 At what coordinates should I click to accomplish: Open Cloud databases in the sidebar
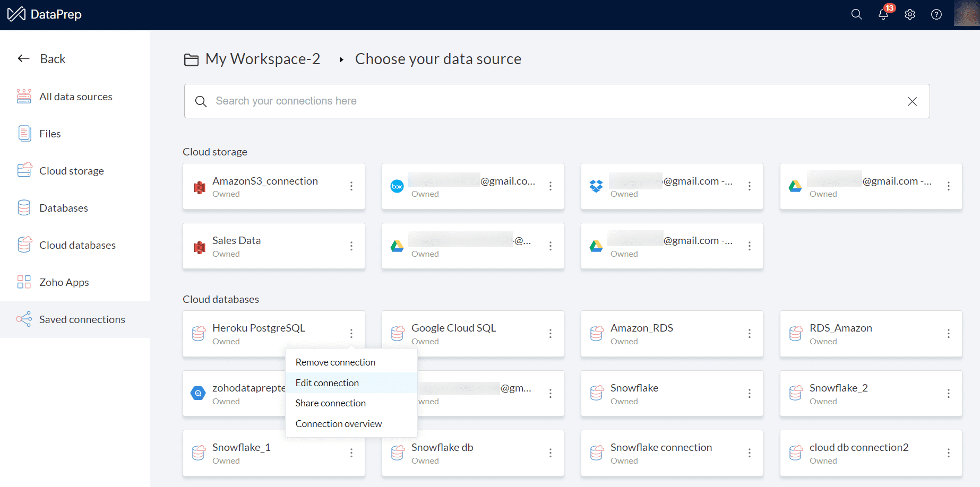click(77, 245)
